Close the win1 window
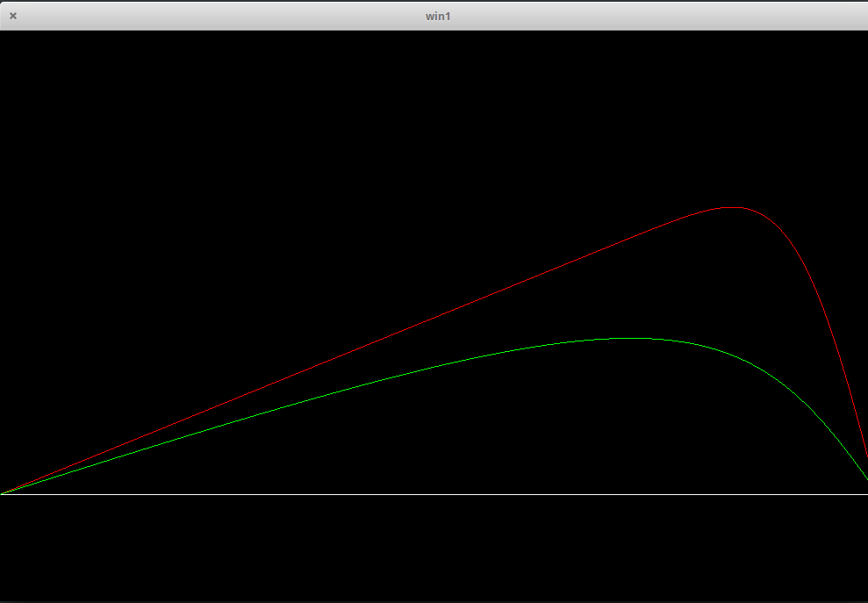 [x=13, y=16]
